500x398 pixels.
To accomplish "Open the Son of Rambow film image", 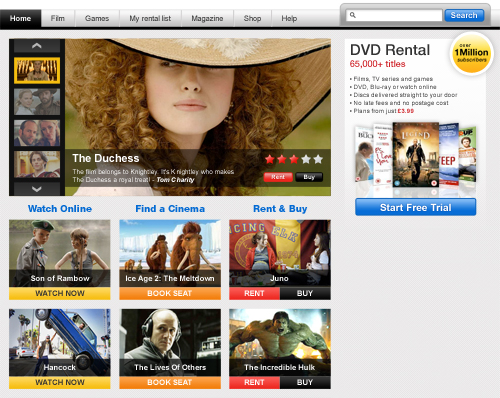I will (x=60, y=253).
